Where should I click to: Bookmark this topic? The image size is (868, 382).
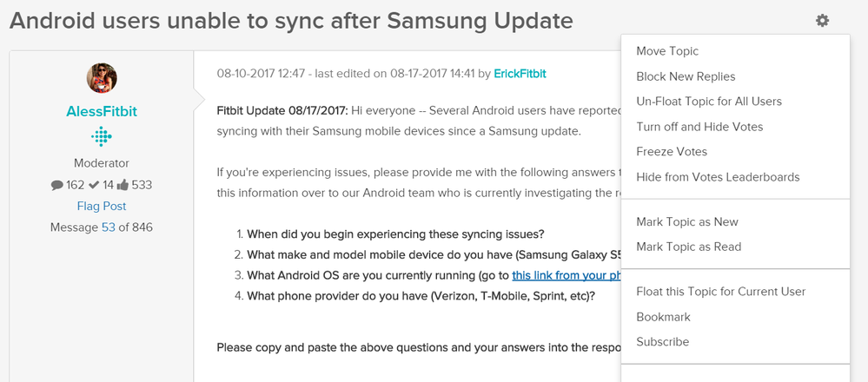pos(664,317)
